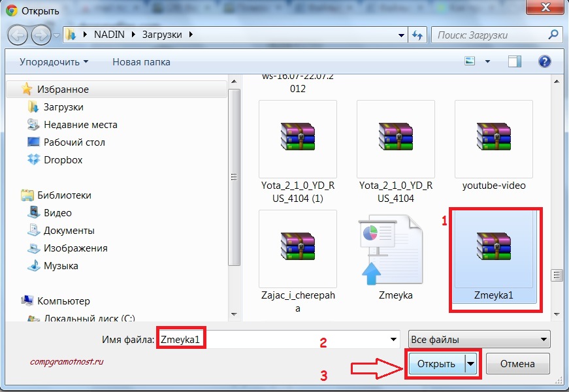
Task: Click the Forward navigation arrow
Action: point(41,35)
